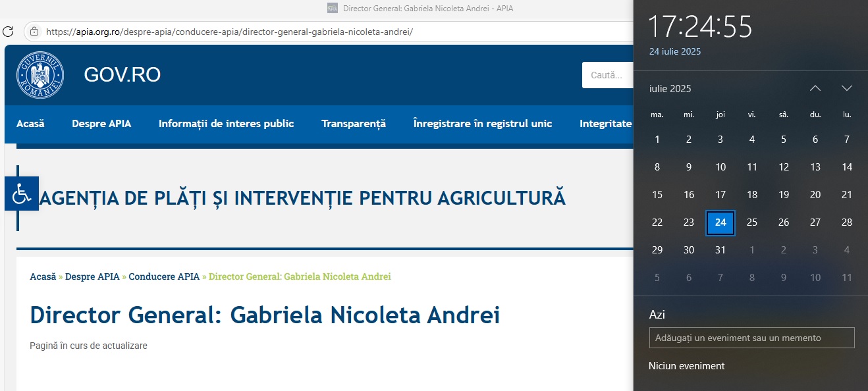Image resolution: width=868 pixels, height=391 pixels.
Task: Select July 30 in the calendar
Action: pyautogui.click(x=689, y=250)
